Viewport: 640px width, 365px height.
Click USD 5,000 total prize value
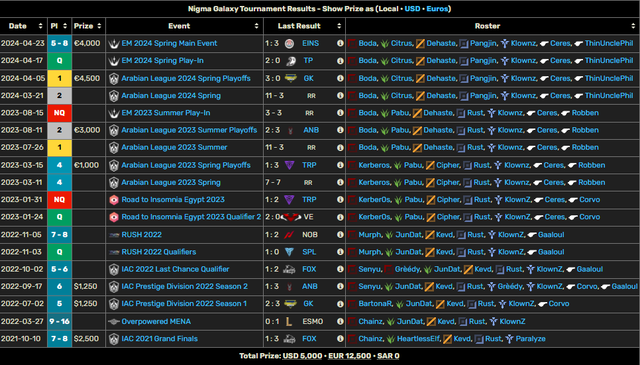[x=302, y=356]
